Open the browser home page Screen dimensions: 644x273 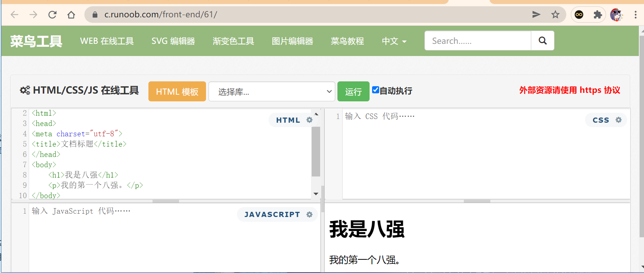pyautogui.click(x=71, y=15)
